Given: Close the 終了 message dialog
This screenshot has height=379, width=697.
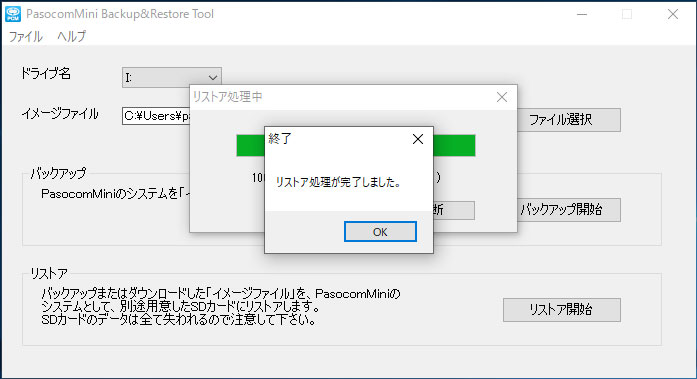Looking at the screenshot, I should click(x=417, y=140).
